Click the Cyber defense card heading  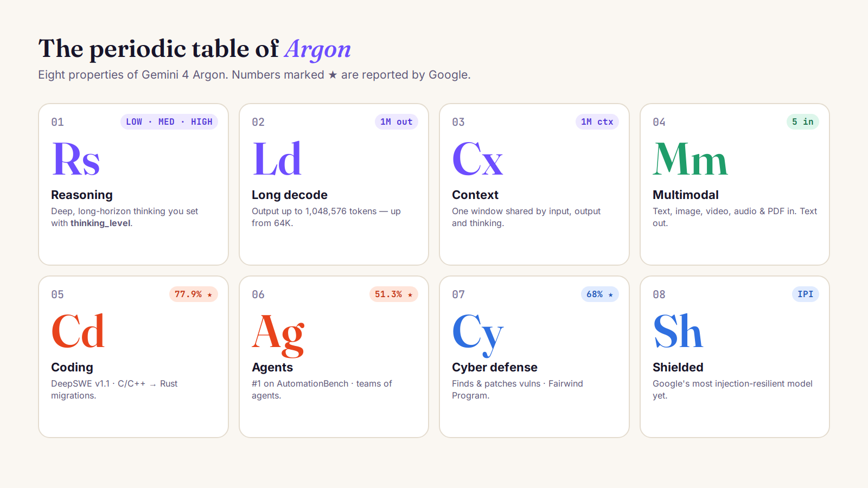pos(495,367)
